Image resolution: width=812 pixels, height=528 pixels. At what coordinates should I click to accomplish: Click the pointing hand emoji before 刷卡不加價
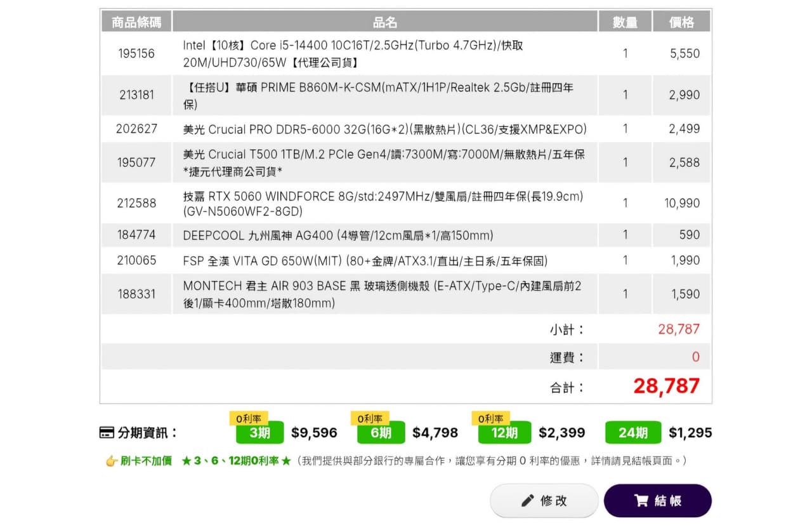[x=112, y=461]
